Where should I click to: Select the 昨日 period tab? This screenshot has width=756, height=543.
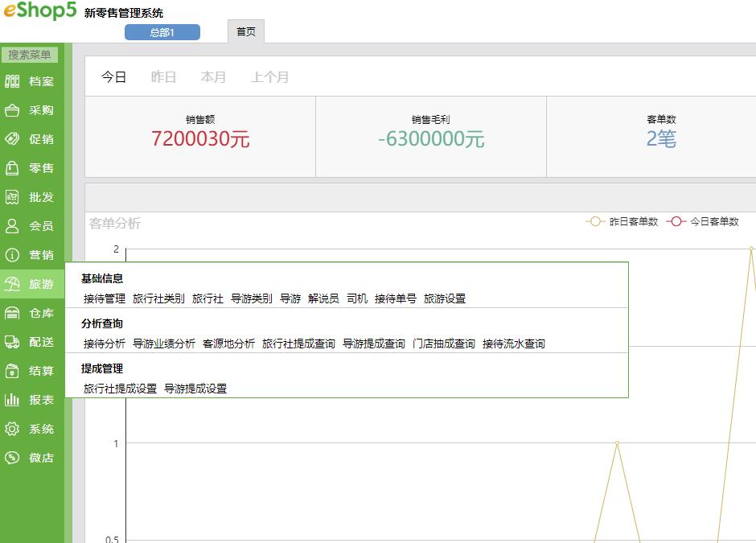click(163, 76)
